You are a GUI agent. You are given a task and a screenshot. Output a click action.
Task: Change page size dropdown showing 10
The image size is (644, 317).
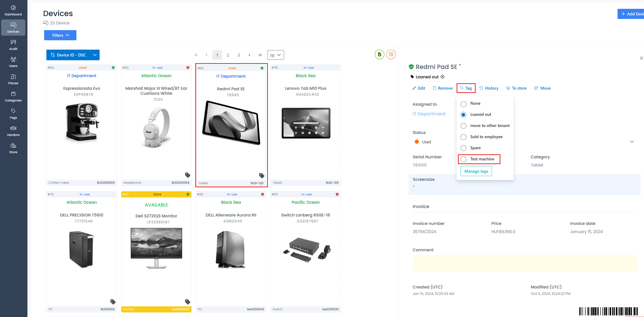coord(275,55)
